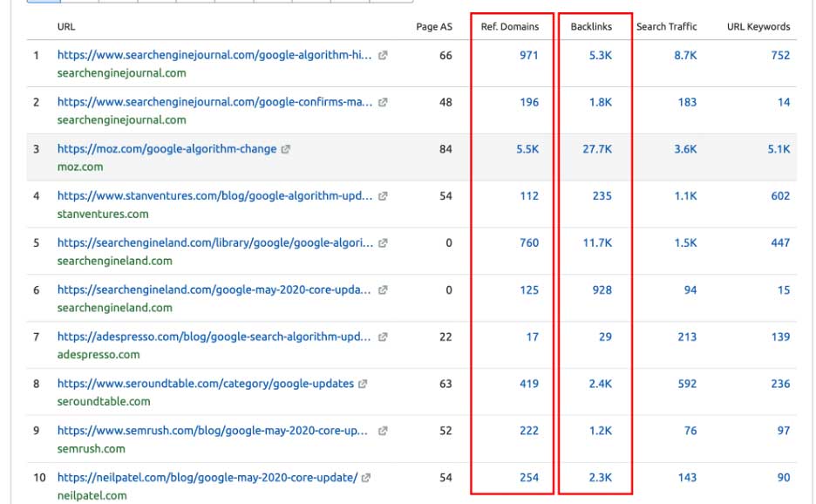Sort by Search Traffic column header
The height and width of the screenshot is (504, 816).
[x=667, y=26]
